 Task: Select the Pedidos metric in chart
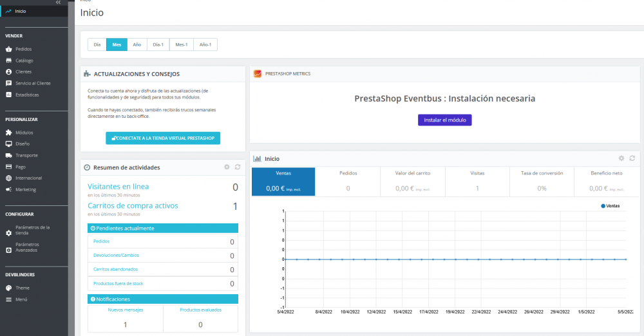[348, 182]
